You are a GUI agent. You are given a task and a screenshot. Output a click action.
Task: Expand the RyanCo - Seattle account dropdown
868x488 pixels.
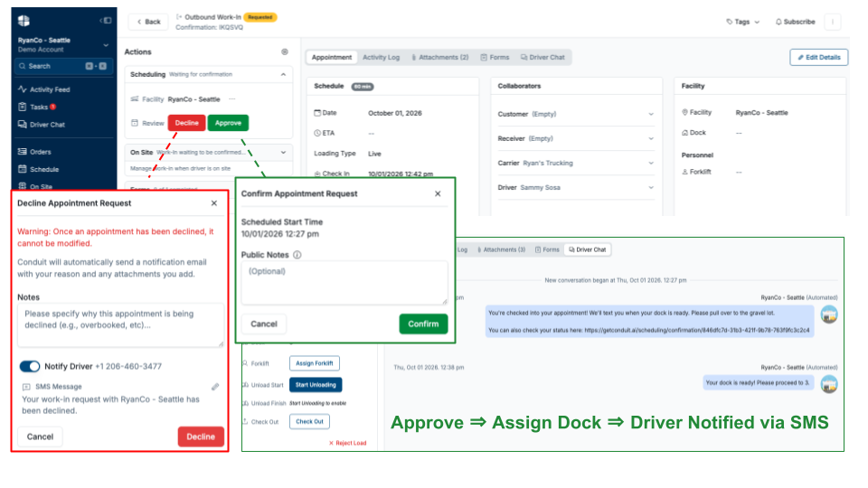click(106, 45)
